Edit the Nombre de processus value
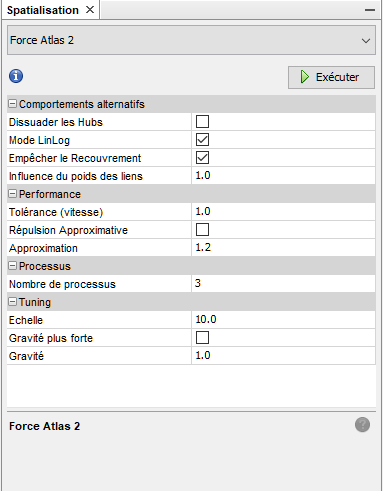 click(x=283, y=284)
